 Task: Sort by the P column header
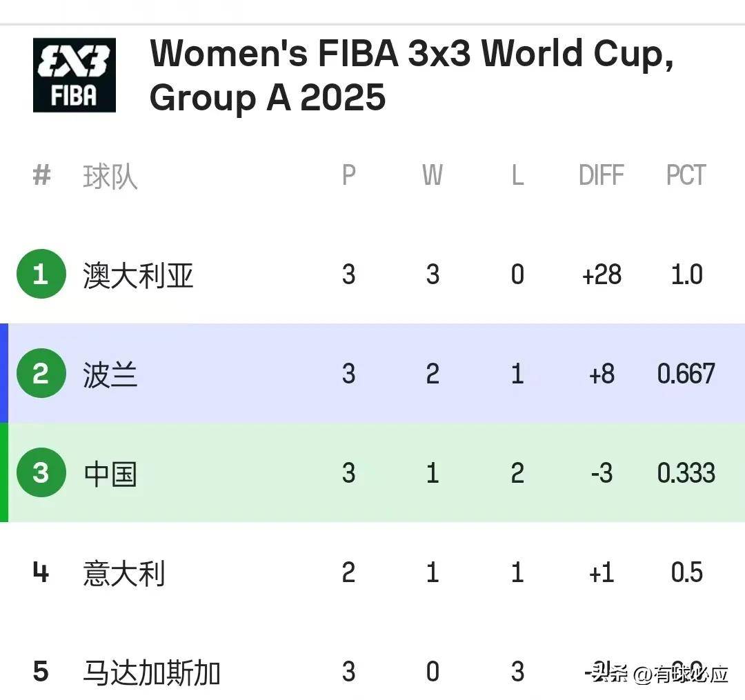coord(349,174)
